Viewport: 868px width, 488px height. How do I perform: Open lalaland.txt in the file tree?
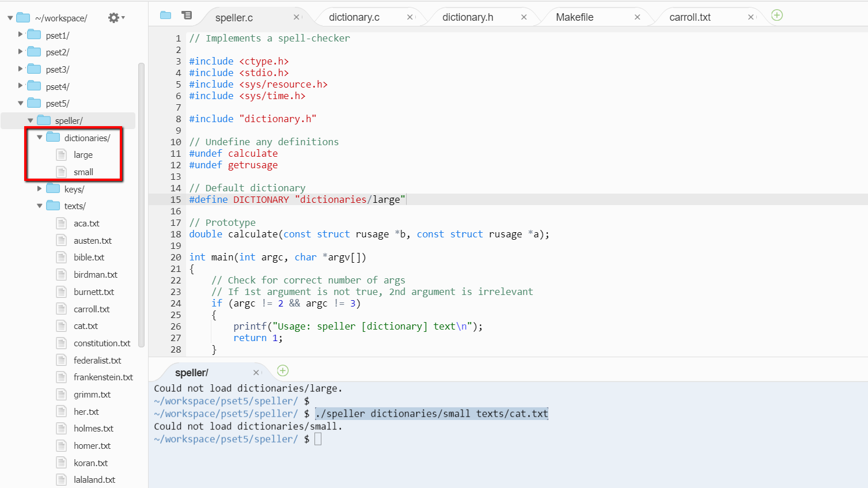coord(94,479)
